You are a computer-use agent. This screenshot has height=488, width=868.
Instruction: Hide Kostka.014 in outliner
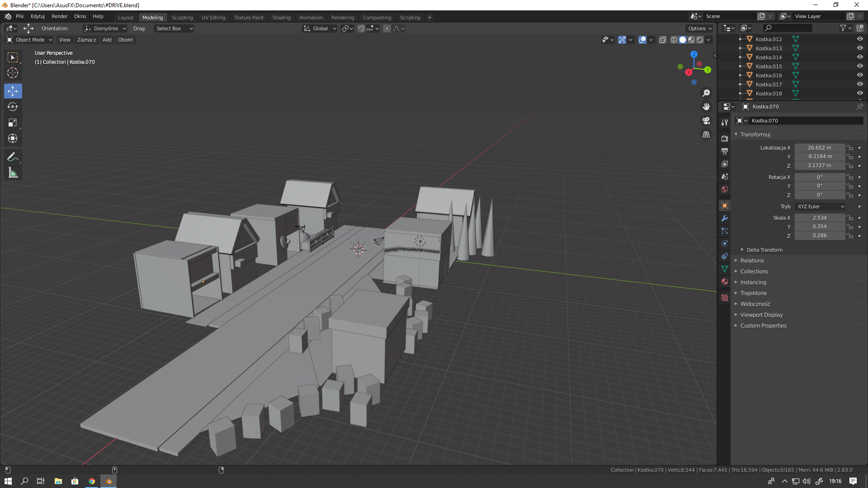point(860,57)
